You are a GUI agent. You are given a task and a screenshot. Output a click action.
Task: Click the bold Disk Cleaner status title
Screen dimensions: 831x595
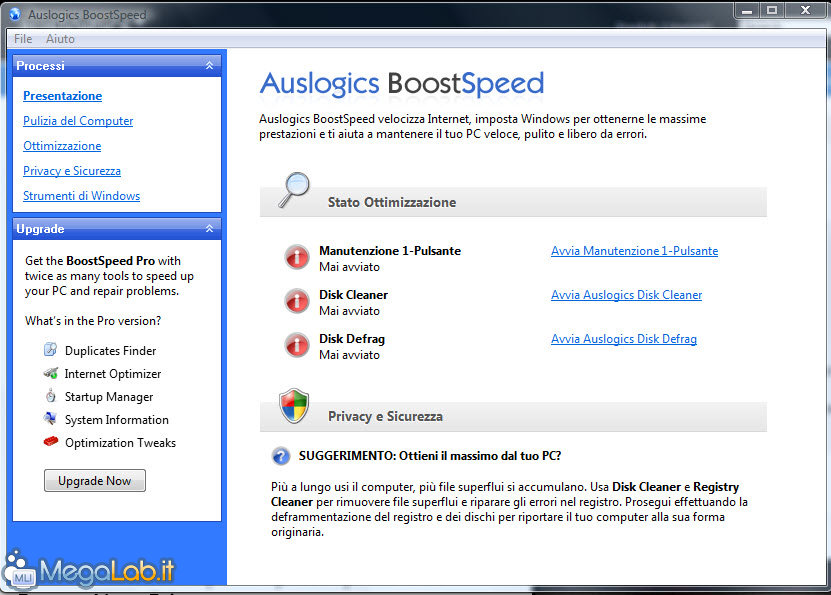353,295
